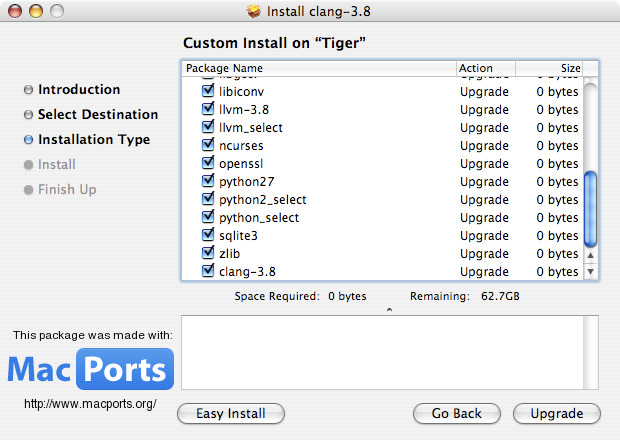Open the macports.org link
The image size is (620, 440).
point(90,404)
